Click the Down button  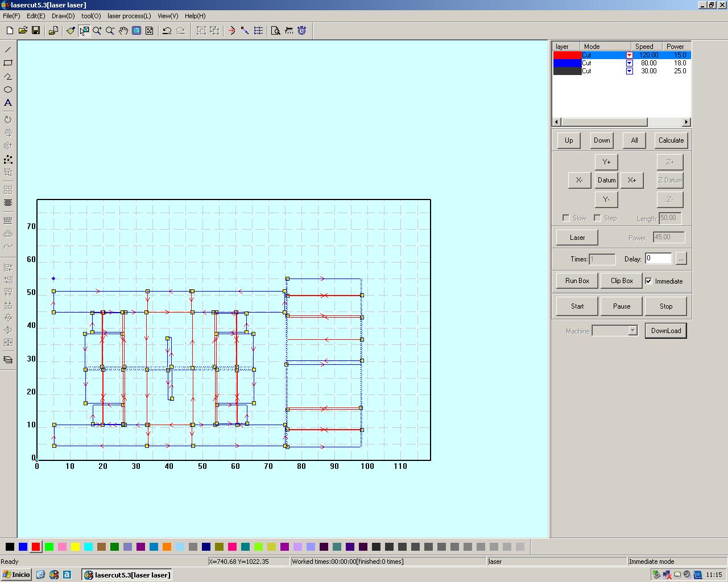(x=602, y=140)
